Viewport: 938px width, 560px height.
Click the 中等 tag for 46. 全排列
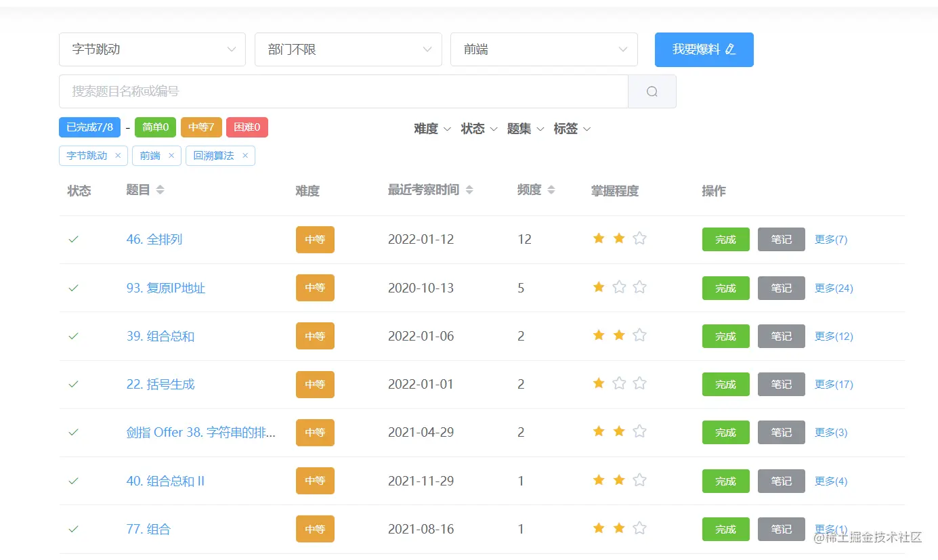tap(315, 239)
